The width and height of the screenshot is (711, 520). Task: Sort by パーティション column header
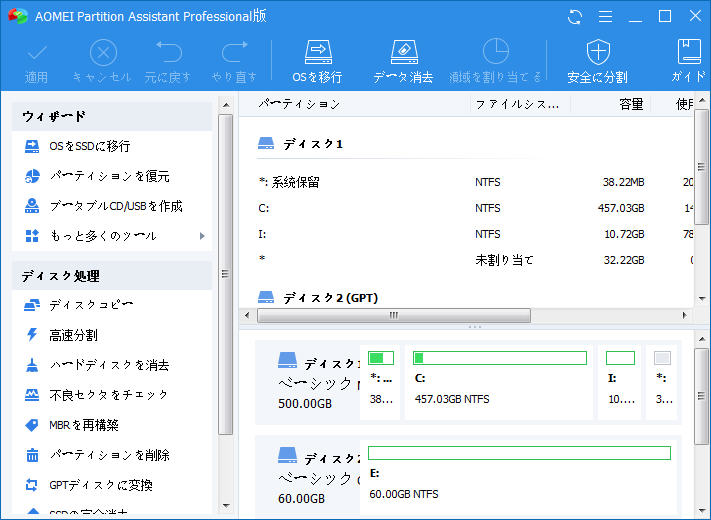click(x=299, y=104)
